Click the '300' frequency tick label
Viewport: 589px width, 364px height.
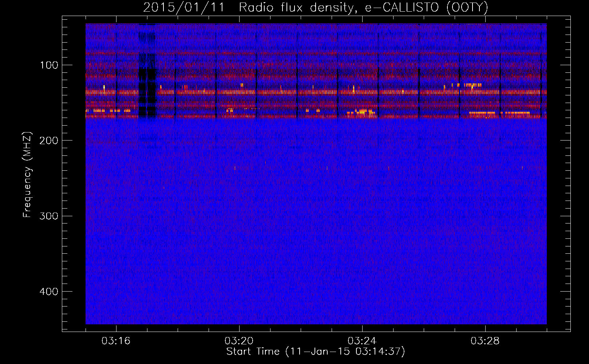(x=49, y=216)
